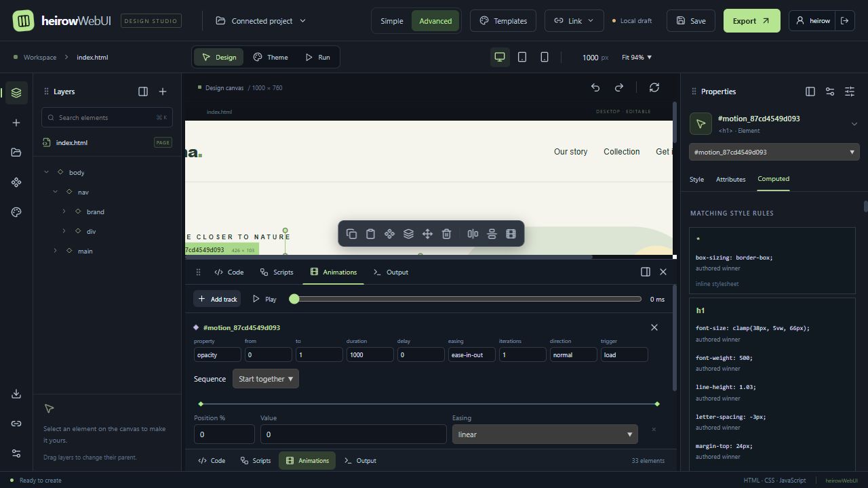
Task: Select mobile viewport preview
Action: (545, 58)
